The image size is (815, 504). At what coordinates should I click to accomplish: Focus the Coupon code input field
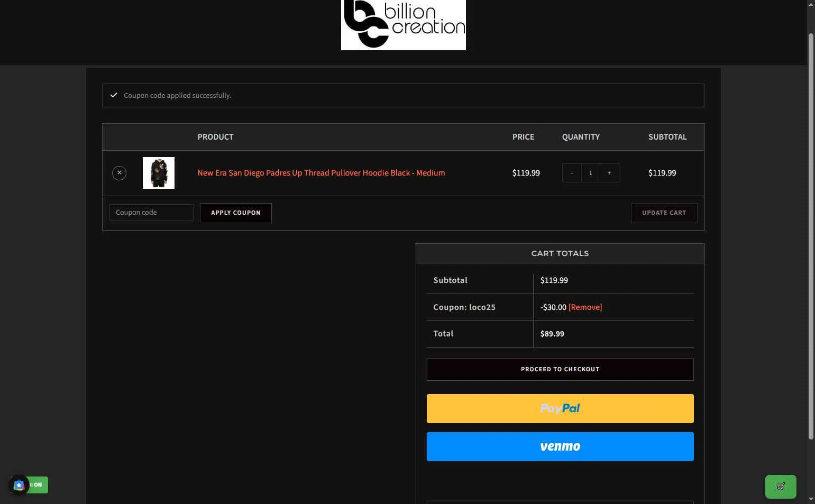click(152, 213)
